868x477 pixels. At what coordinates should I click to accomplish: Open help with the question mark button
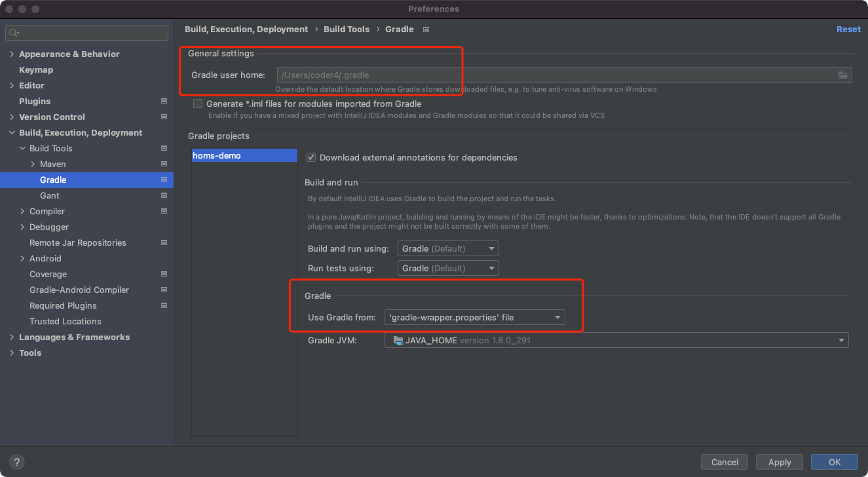18,462
